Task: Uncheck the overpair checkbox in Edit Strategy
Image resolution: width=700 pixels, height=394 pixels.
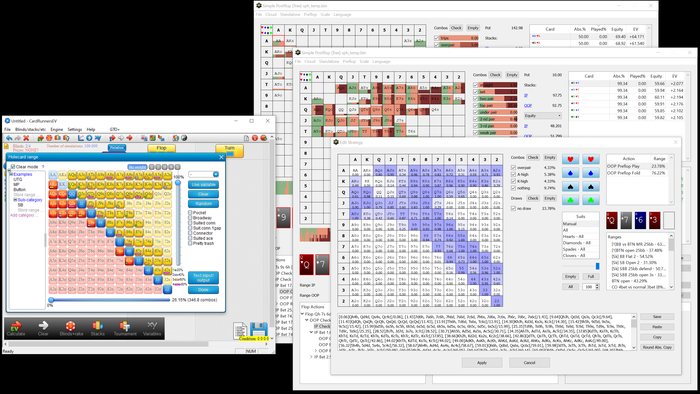Action: coord(513,168)
